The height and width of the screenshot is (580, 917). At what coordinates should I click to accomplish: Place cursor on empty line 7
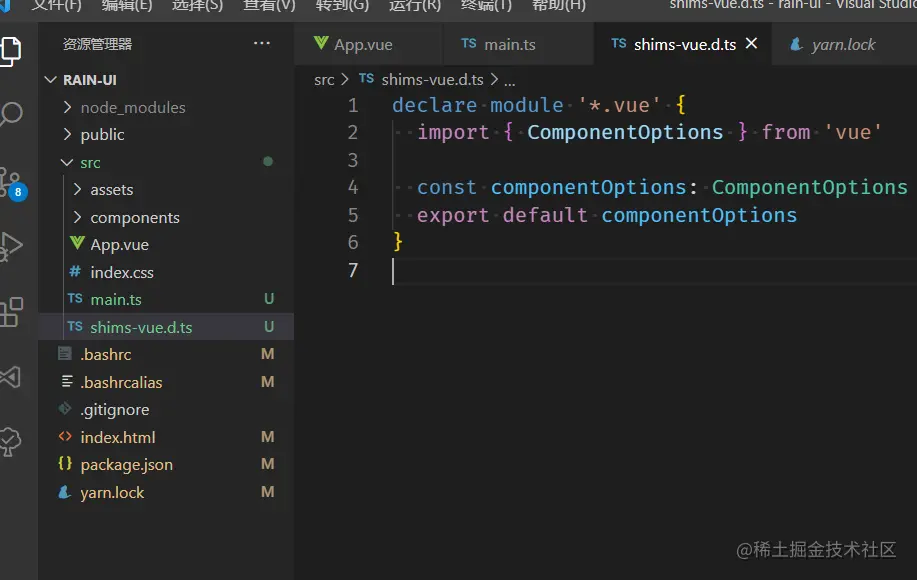click(x=500, y=270)
